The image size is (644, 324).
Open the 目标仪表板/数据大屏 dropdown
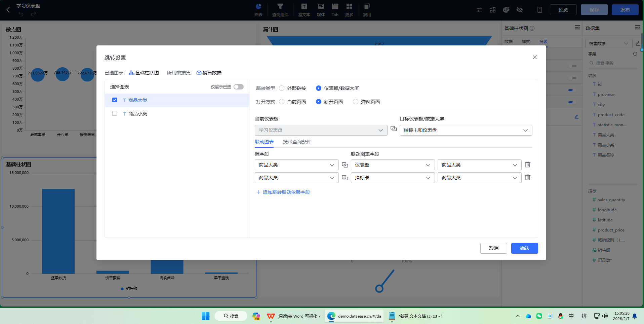tap(466, 130)
